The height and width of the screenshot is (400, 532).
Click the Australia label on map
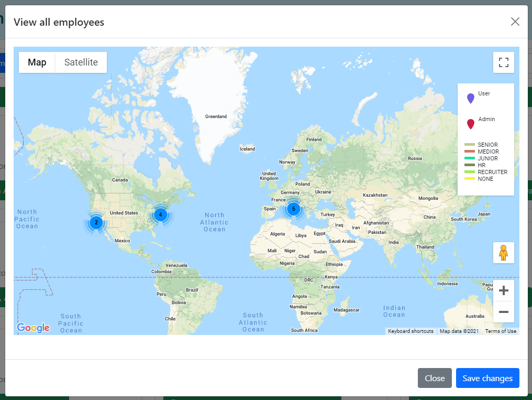click(474, 316)
